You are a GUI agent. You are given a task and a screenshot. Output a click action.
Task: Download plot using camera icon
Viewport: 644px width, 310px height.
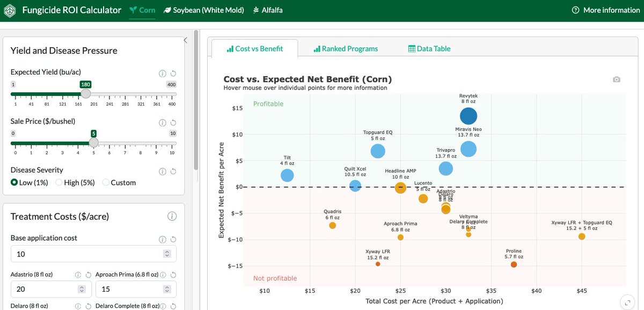pyautogui.click(x=617, y=79)
